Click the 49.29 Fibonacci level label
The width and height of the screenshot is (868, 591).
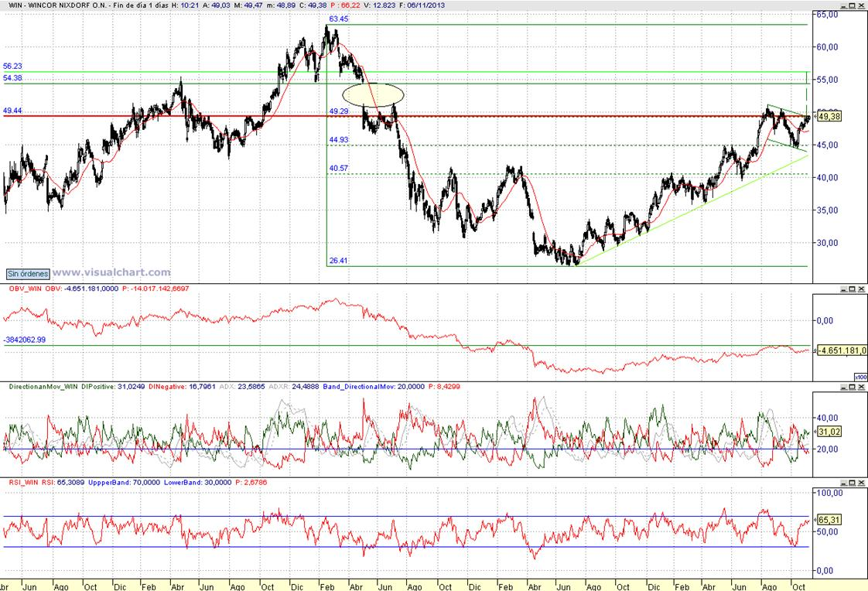coord(339,111)
